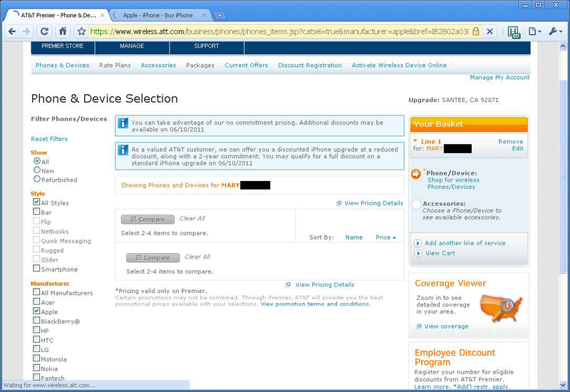Click popup icon beside lower View Pricing Details
The image size is (570, 392).
click(288, 284)
